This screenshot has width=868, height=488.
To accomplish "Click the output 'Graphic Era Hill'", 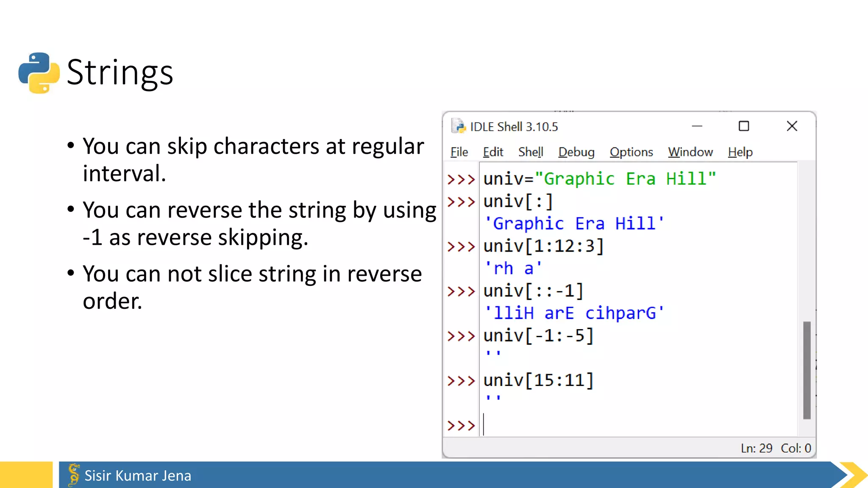I will coord(574,223).
